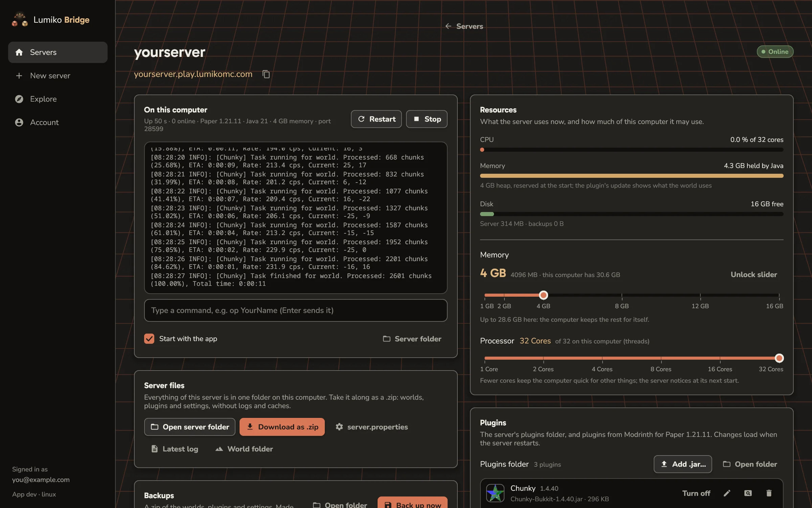Viewport: 812px width, 508px height.
Task: Click Open server folder button
Action: click(x=189, y=427)
